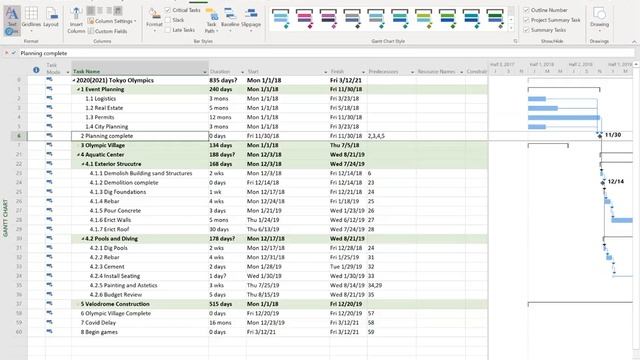640x360 pixels.
Task: Click the info indicator column header icon
Action: [x=36, y=70]
